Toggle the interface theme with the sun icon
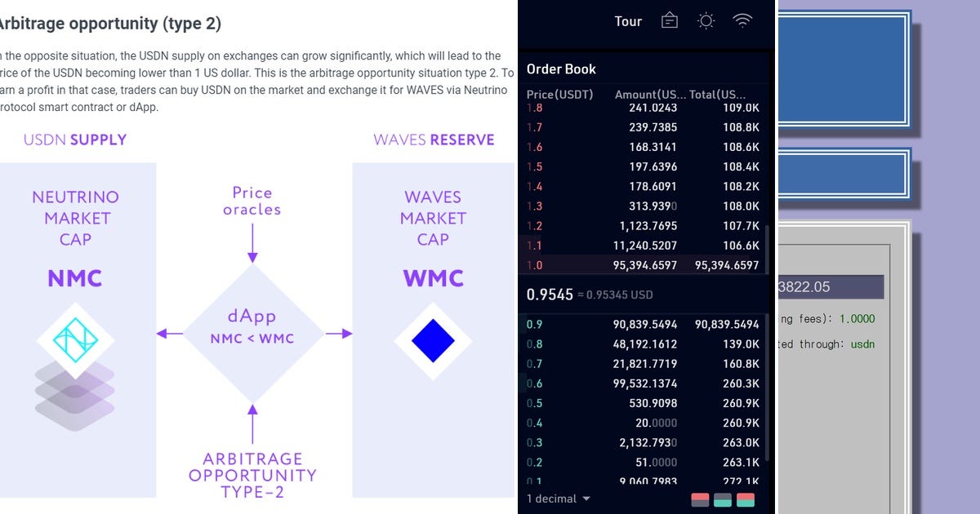The image size is (980, 514). click(706, 20)
